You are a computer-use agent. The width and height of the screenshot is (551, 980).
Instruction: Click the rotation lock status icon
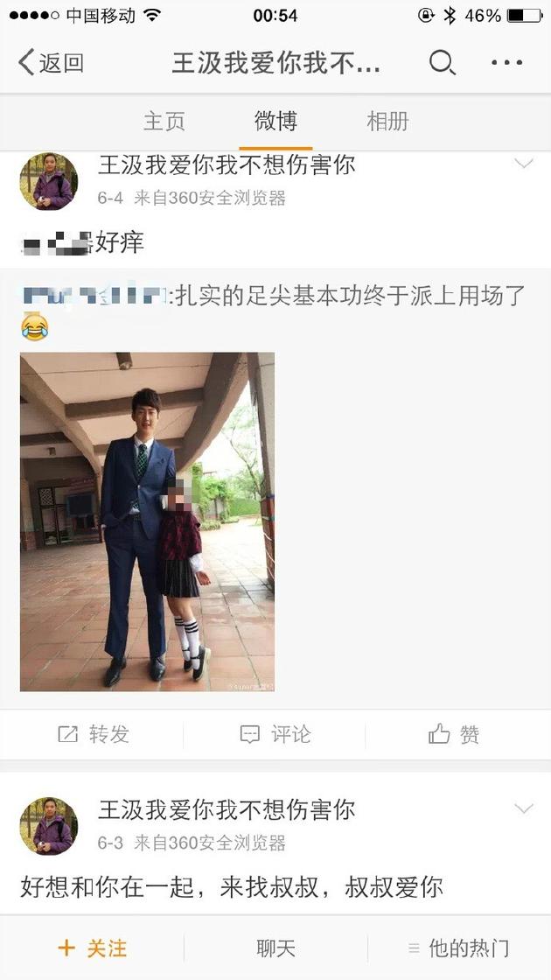(425, 15)
